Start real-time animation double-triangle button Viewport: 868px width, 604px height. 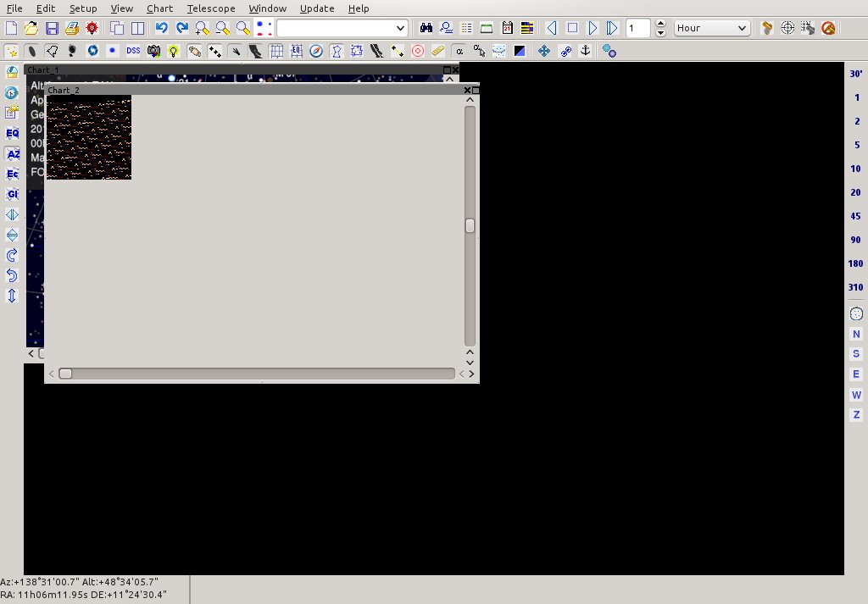tap(612, 28)
